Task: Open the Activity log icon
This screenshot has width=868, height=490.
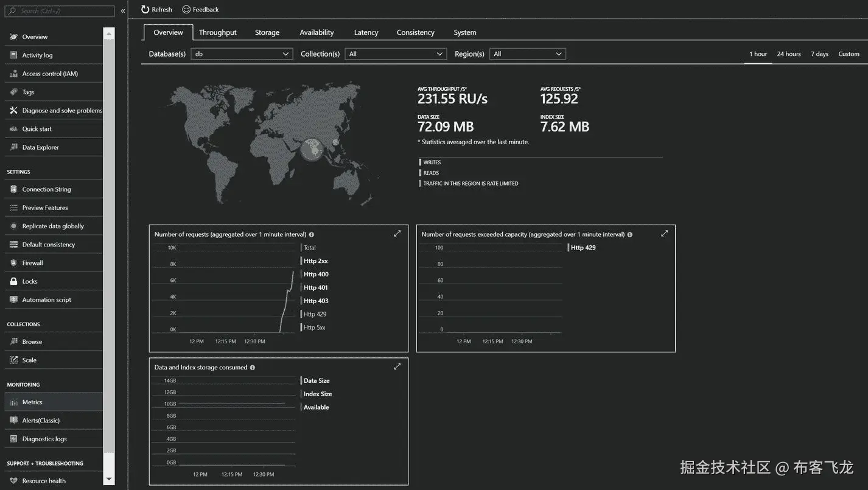Action: tap(13, 55)
